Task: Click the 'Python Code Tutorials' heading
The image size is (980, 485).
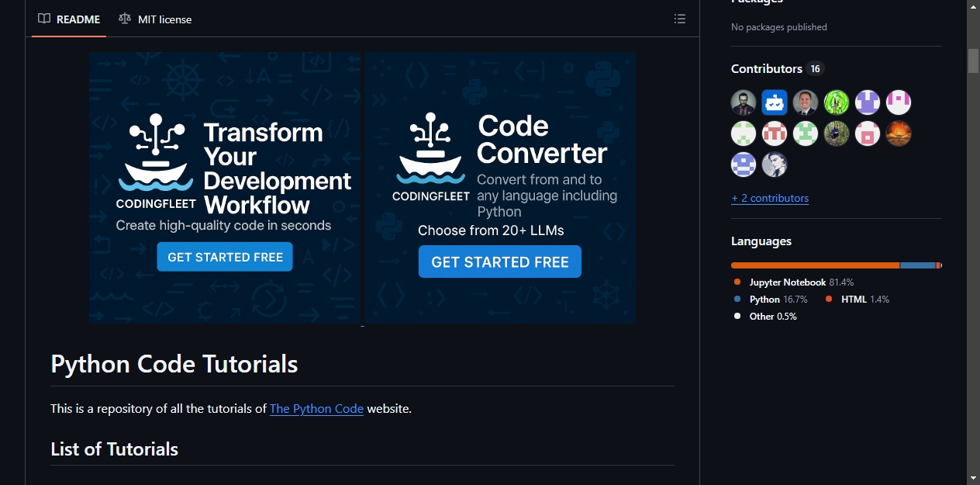Action: pos(174,364)
